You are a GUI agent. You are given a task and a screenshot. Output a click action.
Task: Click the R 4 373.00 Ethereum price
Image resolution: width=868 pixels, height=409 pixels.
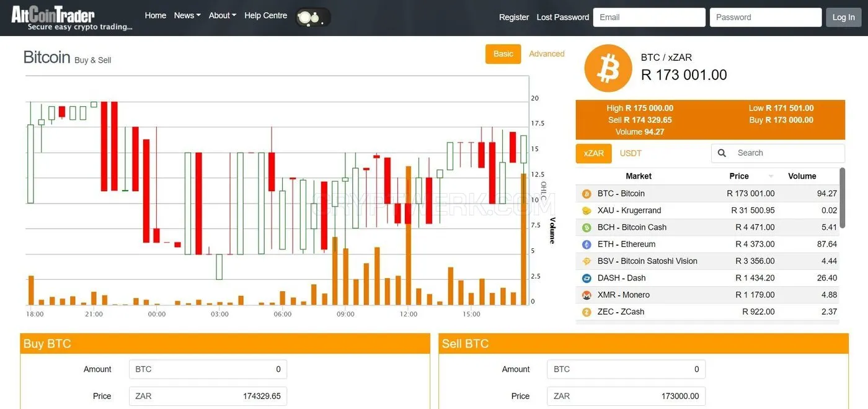point(755,245)
